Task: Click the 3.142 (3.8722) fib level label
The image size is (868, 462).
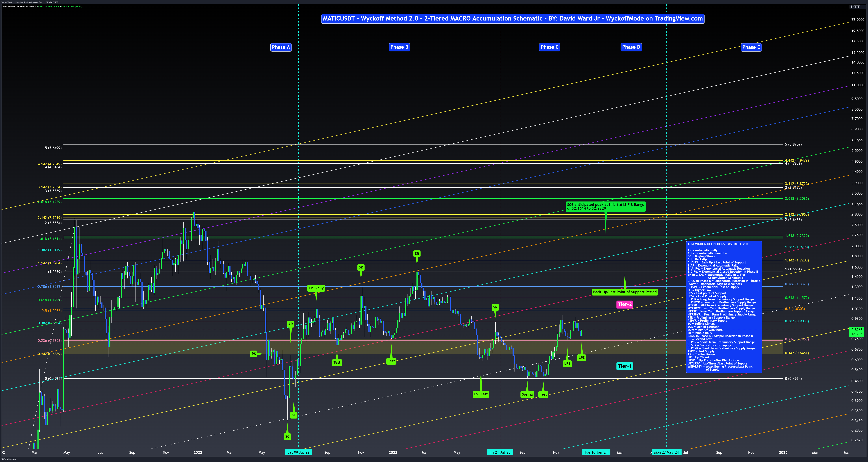Action: (x=797, y=184)
